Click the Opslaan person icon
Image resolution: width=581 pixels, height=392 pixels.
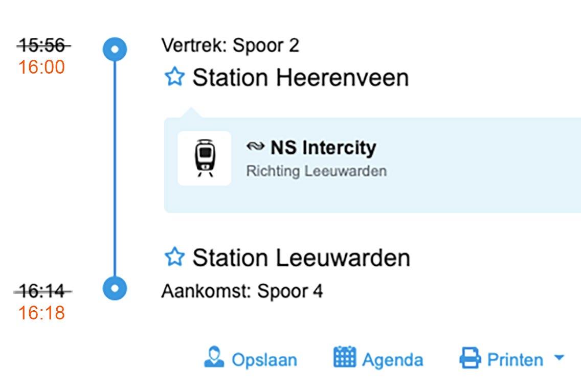tap(214, 358)
